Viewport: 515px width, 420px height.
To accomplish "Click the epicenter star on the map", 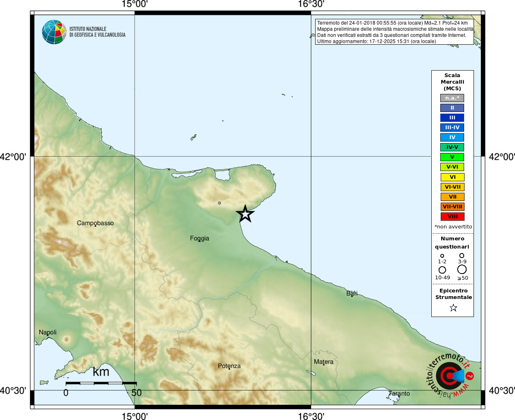I will pos(245,214).
